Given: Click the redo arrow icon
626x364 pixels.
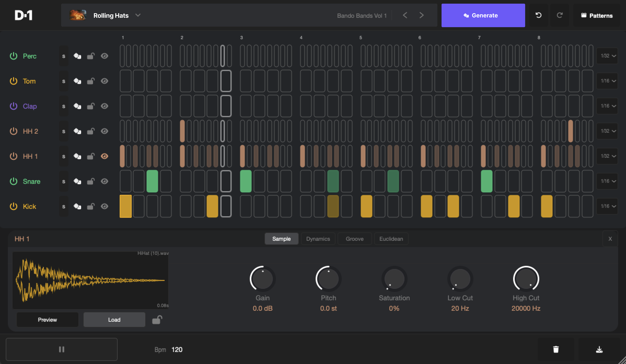Looking at the screenshot, I should tap(559, 15).
